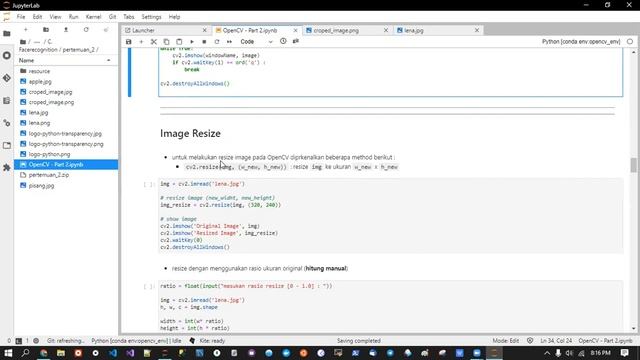Screen dimensions: 640x360
Task: Click the clock icon in notebook toolbar
Action: coord(283,41)
